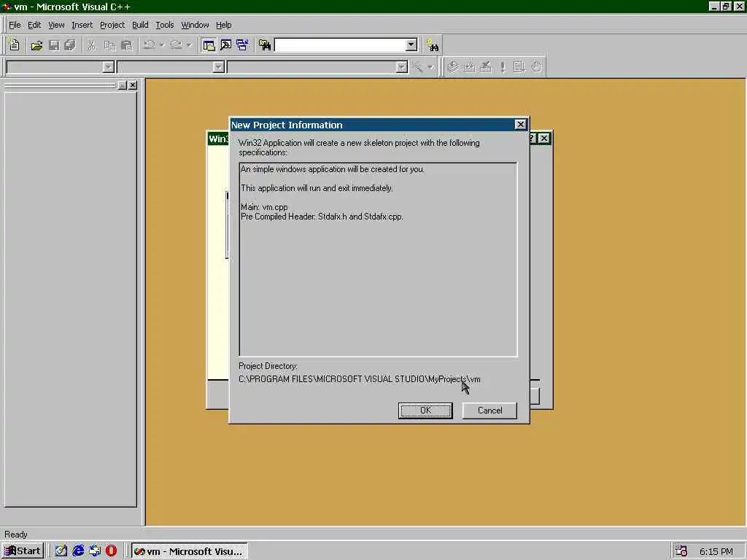
Task: Click the Copy toolbar icon
Action: 109,45
